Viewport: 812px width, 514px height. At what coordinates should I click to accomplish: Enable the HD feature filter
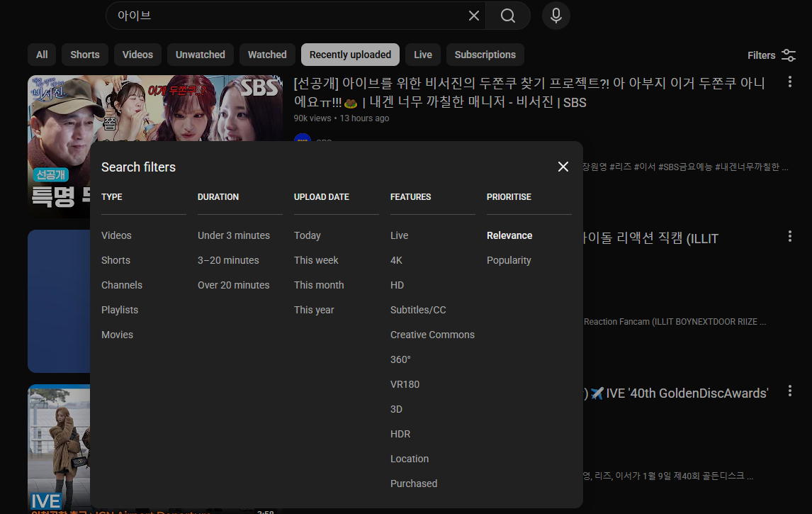[x=397, y=285]
